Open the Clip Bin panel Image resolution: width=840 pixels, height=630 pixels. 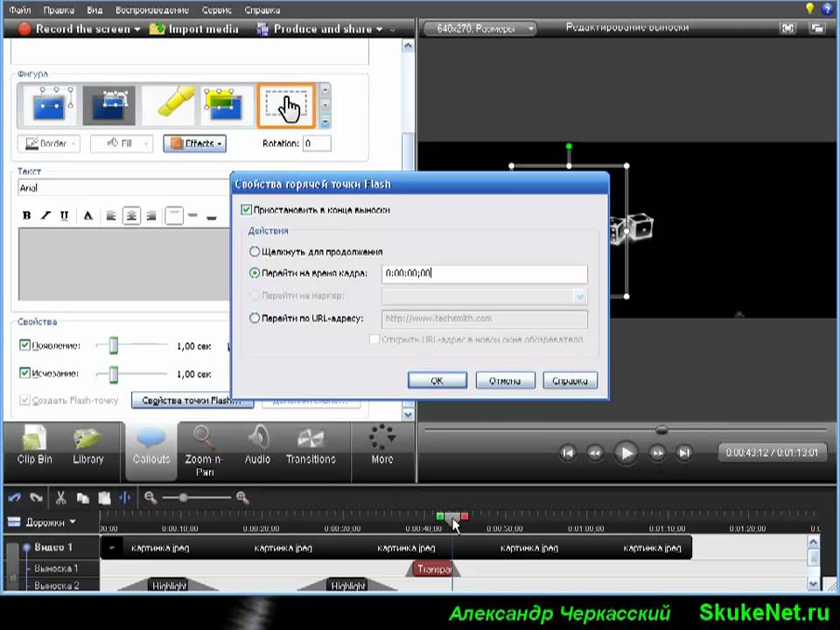(35, 444)
